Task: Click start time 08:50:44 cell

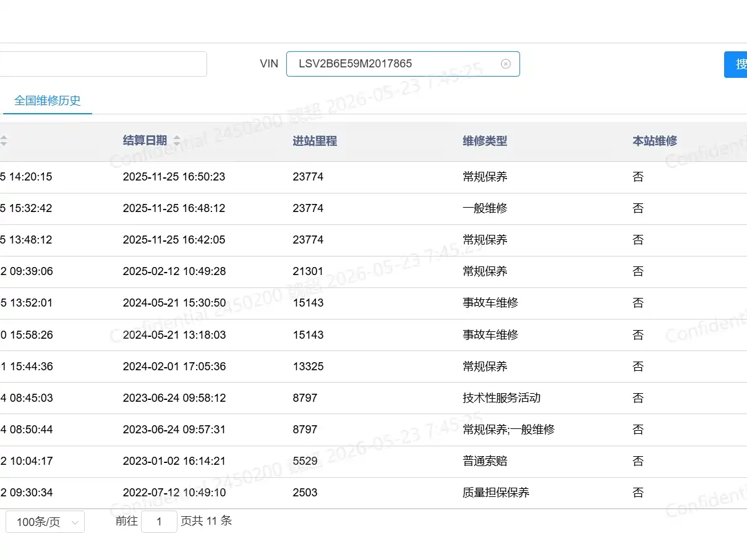Action: pyautogui.click(x=26, y=430)
